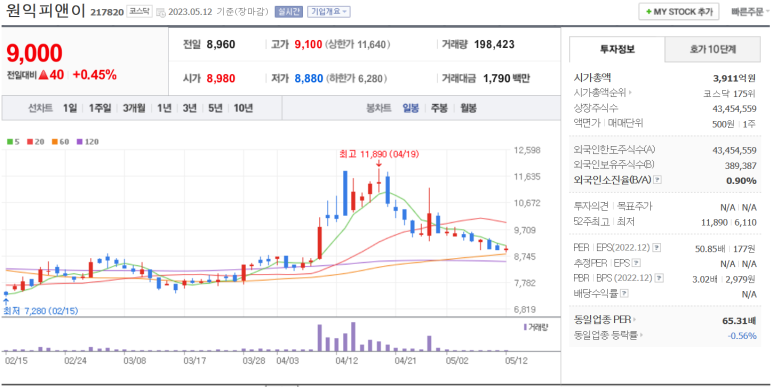This screenshot has width=773, height=387.
Task: Click the 거래량 value 198,423
Action: 494,45
